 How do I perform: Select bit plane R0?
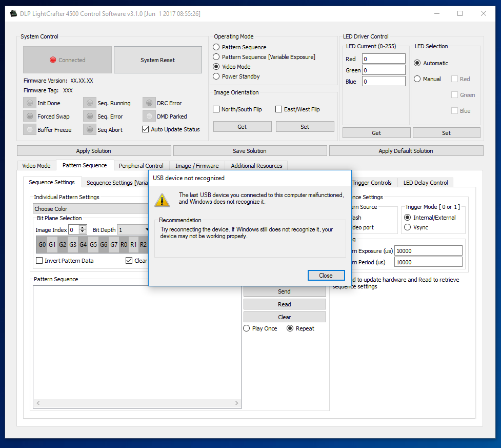(x=124, y=245)
